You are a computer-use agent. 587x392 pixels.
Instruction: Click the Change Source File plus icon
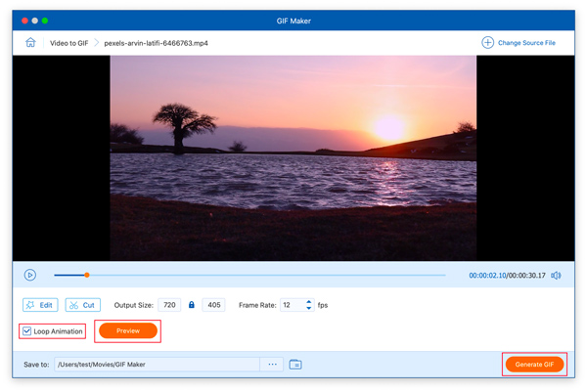click(x=487, y=43)
